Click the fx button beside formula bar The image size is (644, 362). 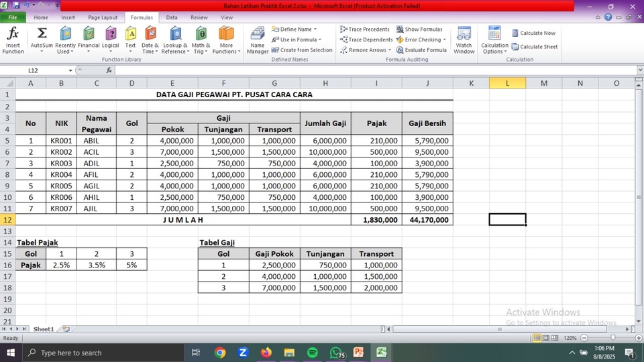[109, 70]
